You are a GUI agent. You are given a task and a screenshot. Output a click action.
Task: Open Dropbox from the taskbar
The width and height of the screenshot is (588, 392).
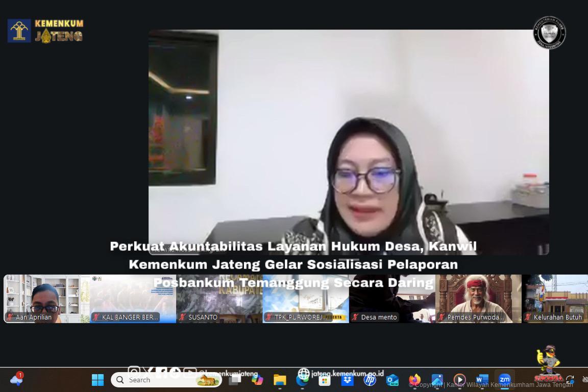(x=348, y=380)
